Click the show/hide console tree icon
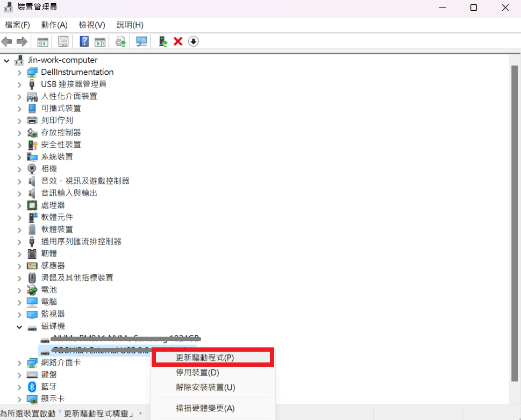This screenshot has height=420, width=521. (x=42, y=41)
